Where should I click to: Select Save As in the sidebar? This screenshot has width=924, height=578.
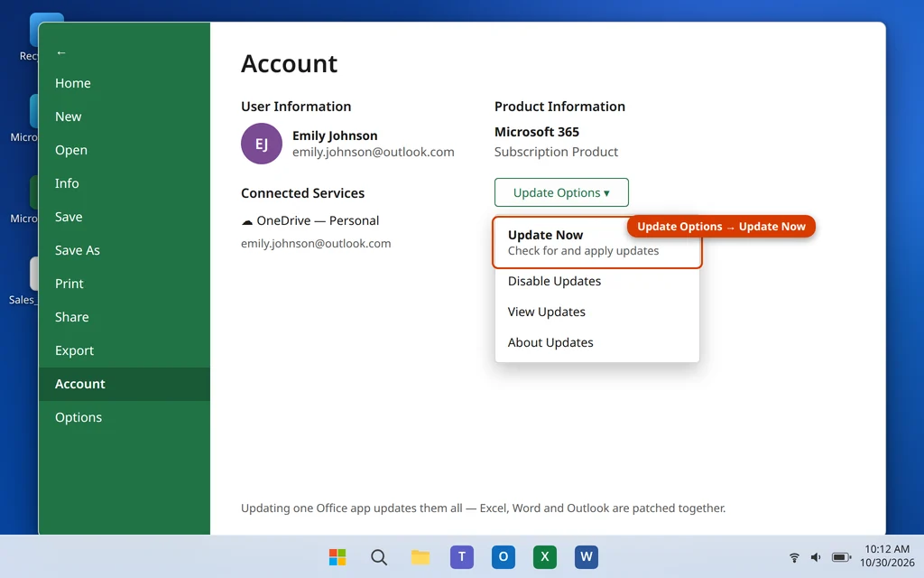[x=125, y=250]
